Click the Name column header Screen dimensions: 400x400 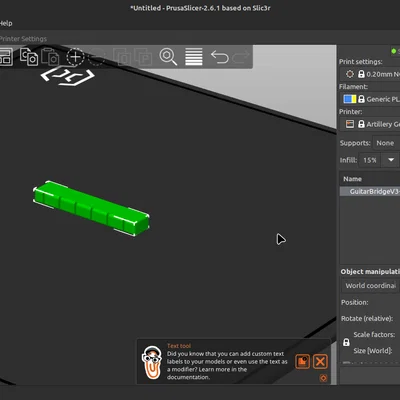pyautogui.click(x=352, y=179)
